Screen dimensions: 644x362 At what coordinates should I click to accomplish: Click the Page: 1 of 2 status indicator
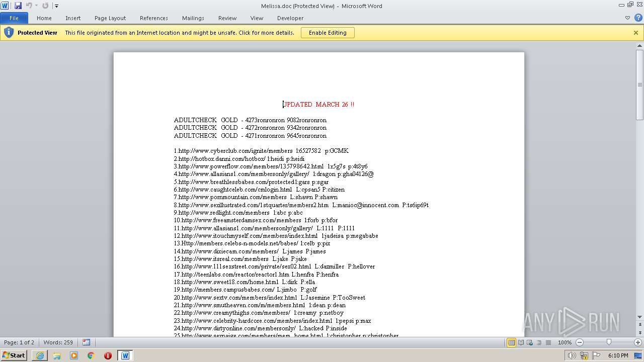(19, 342)
